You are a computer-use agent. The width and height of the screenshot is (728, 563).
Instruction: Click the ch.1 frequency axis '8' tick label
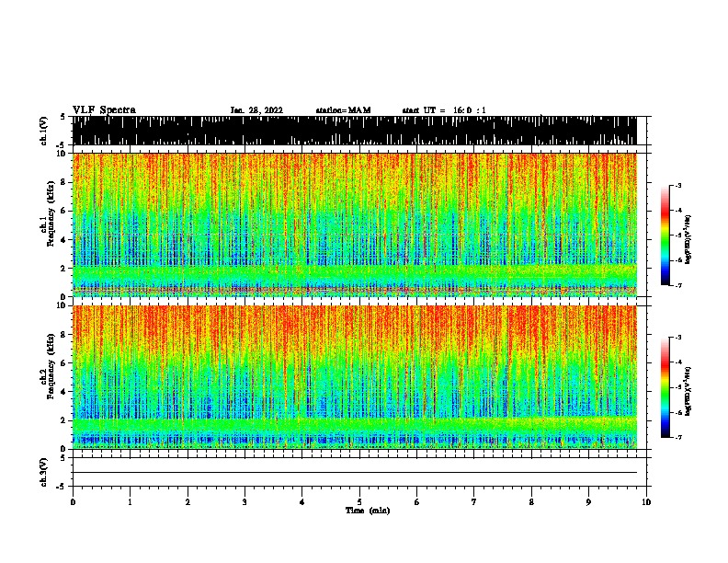(64, 182)
